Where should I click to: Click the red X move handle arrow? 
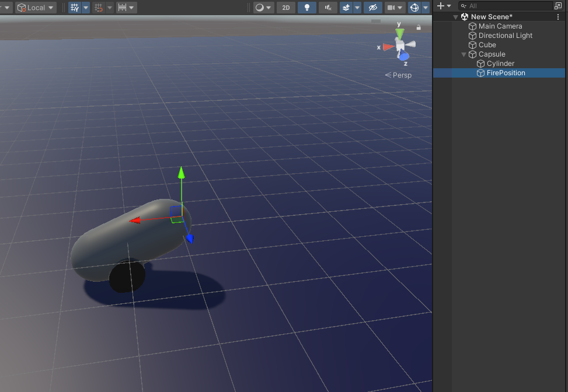[135, 220]
